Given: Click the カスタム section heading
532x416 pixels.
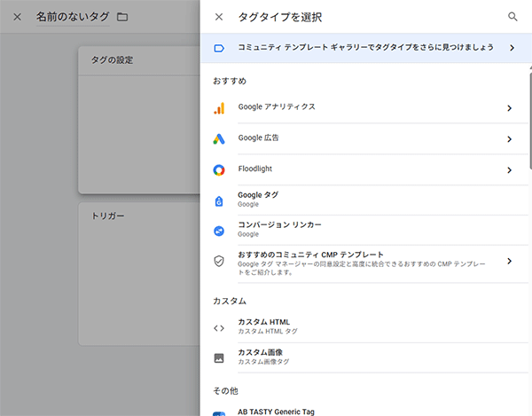Looking at the screenshot, I should [230, 301].
